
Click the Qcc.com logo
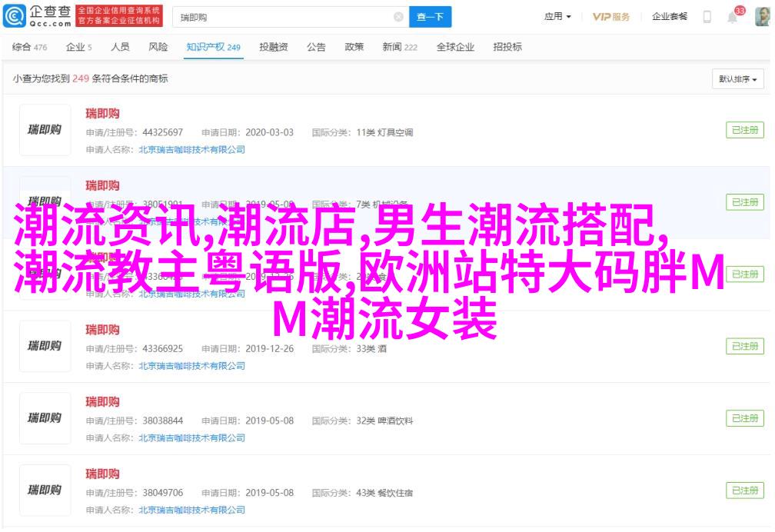[x=38, y=16]
